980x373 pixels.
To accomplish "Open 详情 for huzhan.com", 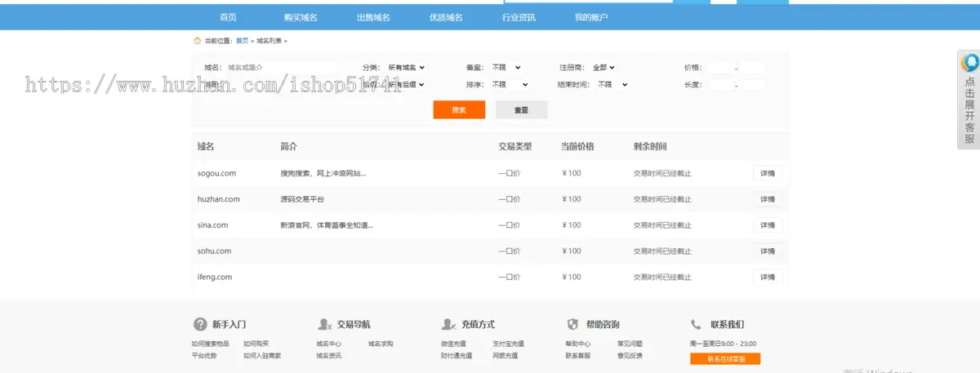I will 767,199.
